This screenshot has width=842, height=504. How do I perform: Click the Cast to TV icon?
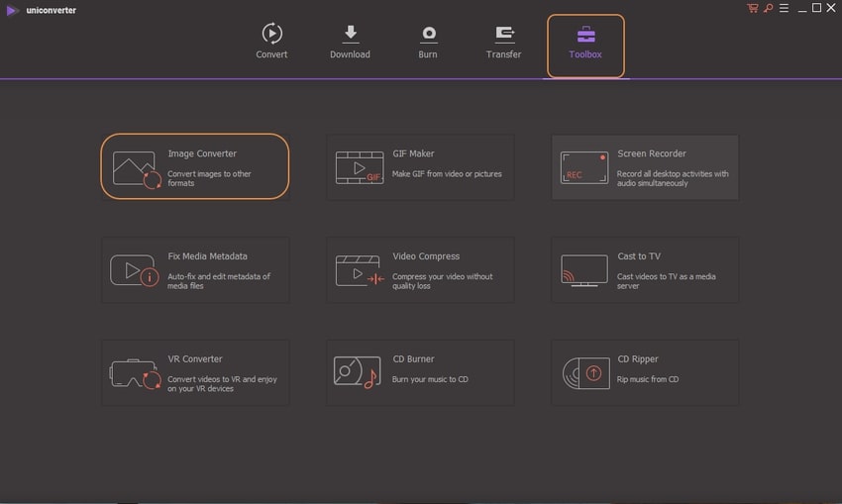pyautogui.click(x=583, y=270)
